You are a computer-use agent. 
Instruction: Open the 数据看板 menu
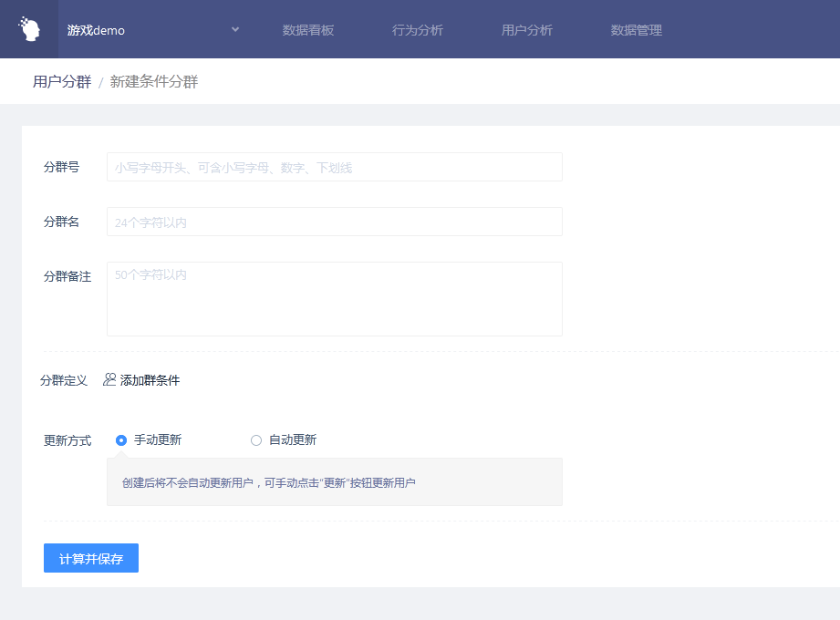coord(308,30)
